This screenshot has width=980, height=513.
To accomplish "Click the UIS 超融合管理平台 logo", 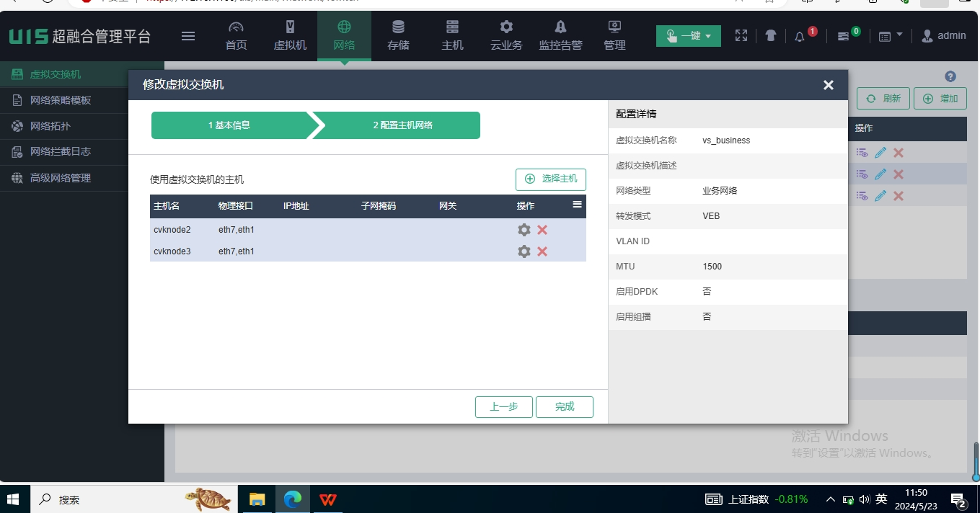I will 80,36.
